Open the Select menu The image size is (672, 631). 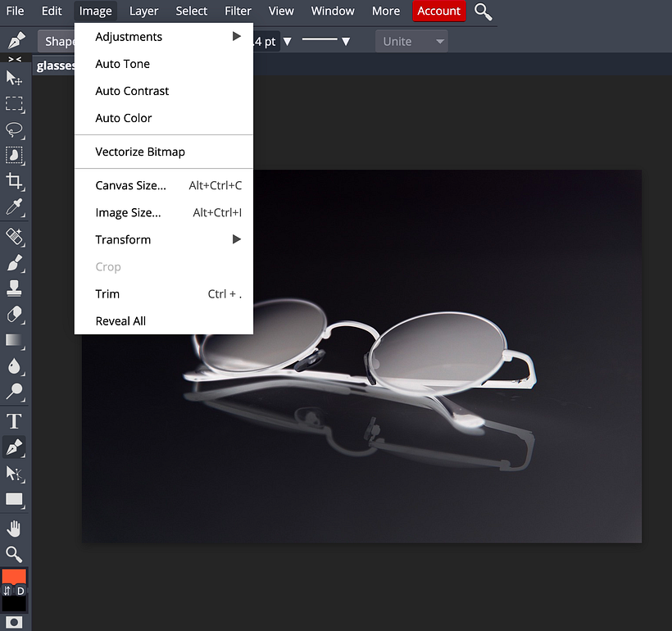pyautogui.click(x=191, y=11)
